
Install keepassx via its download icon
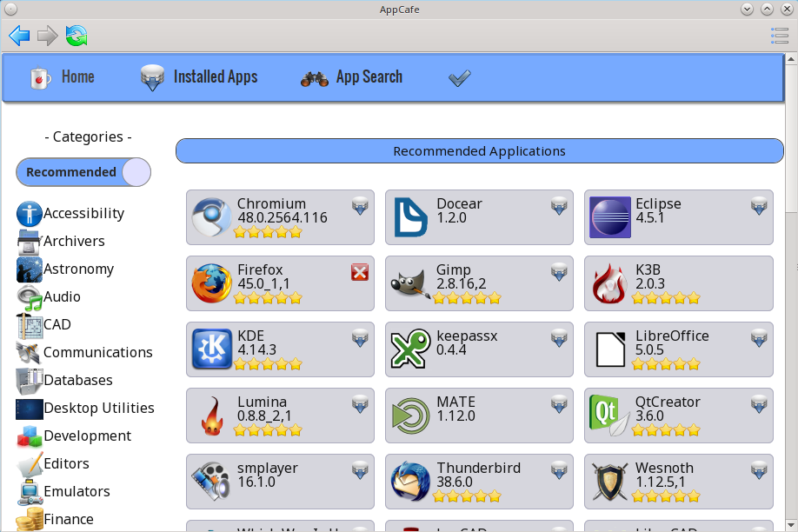559,338
